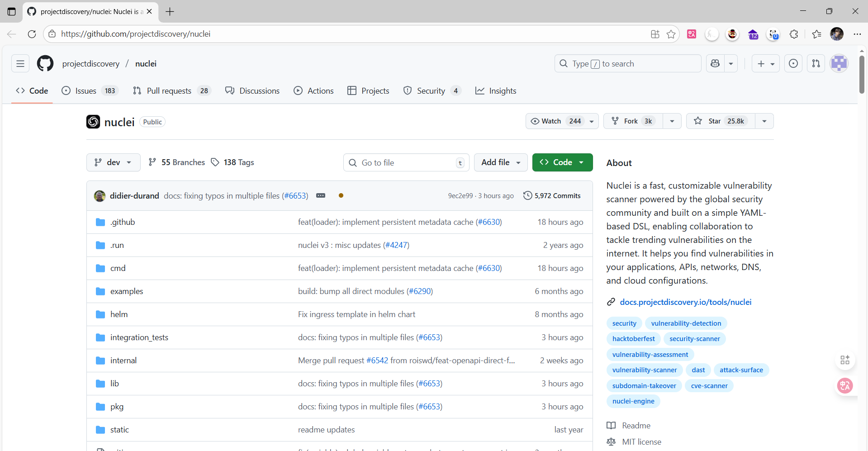Fork the nuclei repository
868x451 pixels.
pyautogui.click(x=633, y=121)
